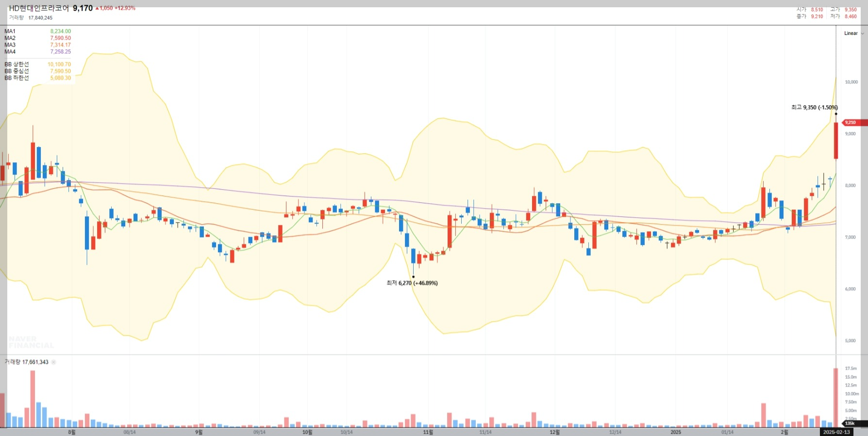Click the 최고 9,350 (-1.50%) annotation
Image resolution: width=868 pixels, height=436 pixels.
[x=815, y=108]
